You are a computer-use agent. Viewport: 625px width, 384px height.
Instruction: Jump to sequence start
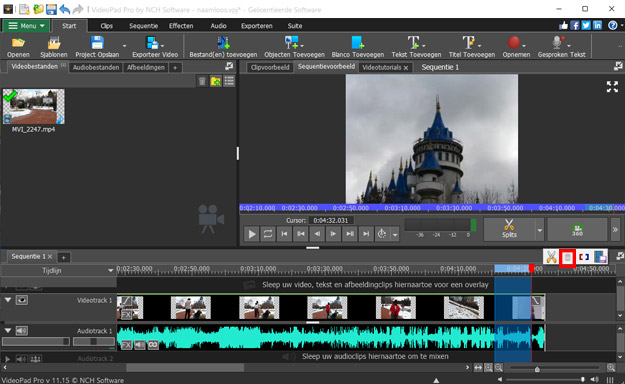tap(284, 234)
